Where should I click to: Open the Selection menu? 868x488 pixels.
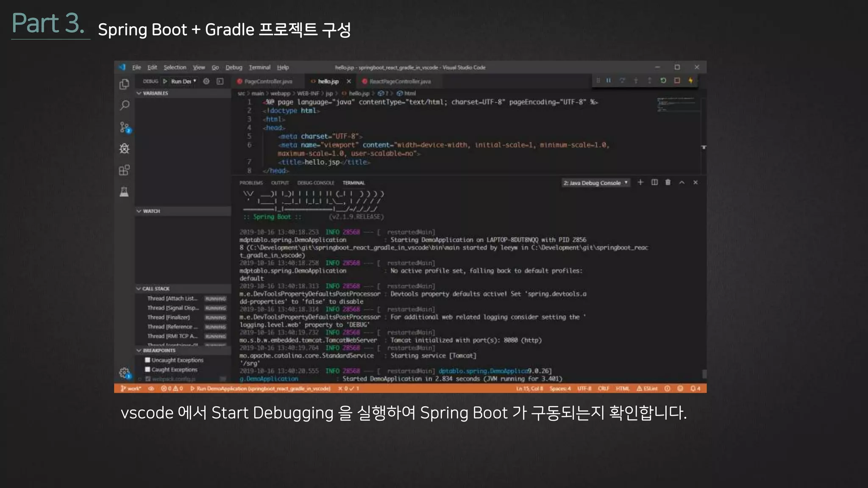coord(175,67)
